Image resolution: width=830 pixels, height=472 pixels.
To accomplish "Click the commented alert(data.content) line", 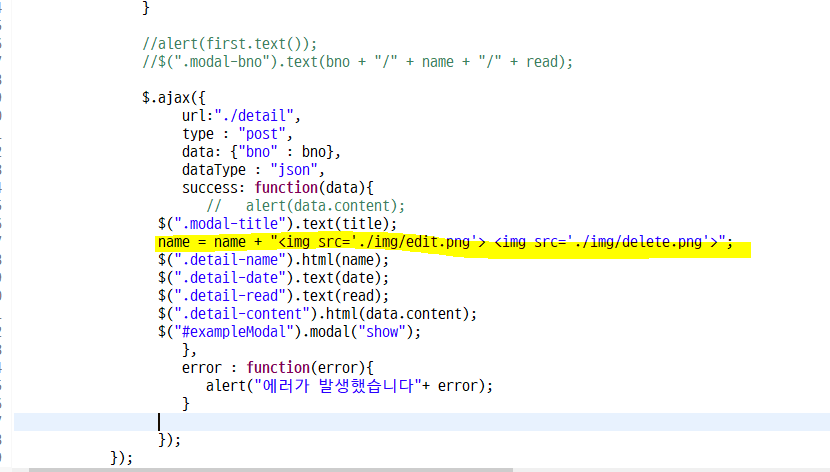I will coord(305,206).
